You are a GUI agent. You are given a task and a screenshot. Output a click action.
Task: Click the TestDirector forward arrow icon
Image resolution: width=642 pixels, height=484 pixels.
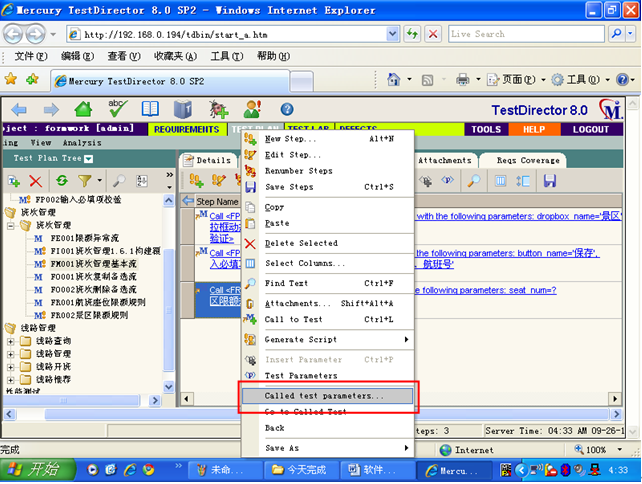(x=51, y=110)
